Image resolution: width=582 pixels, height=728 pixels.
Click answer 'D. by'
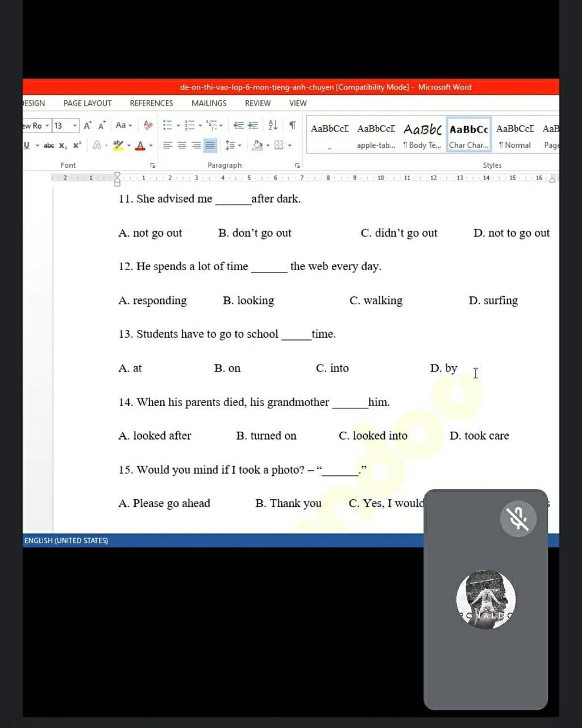coord(444,368)
